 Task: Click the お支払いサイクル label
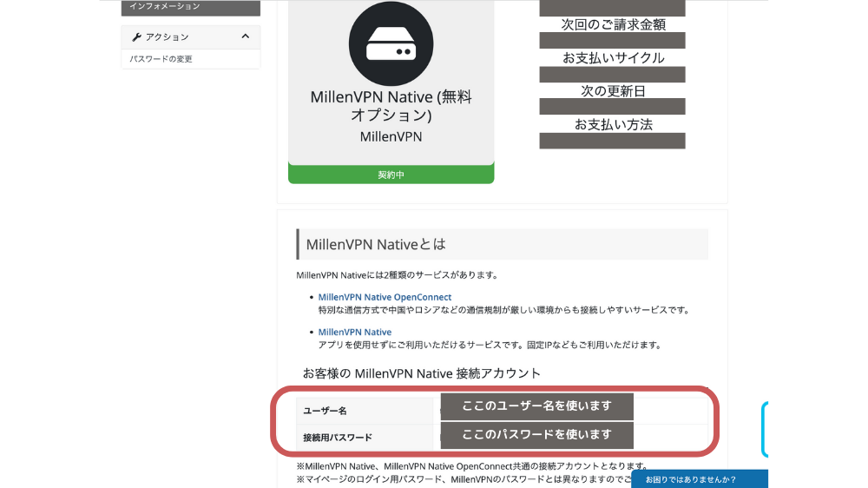[613, 57]
